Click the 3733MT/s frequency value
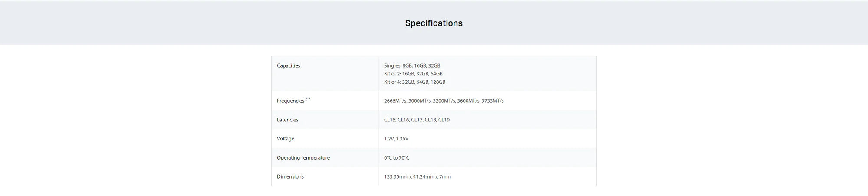The image size is (868, 196). (493, 101)
